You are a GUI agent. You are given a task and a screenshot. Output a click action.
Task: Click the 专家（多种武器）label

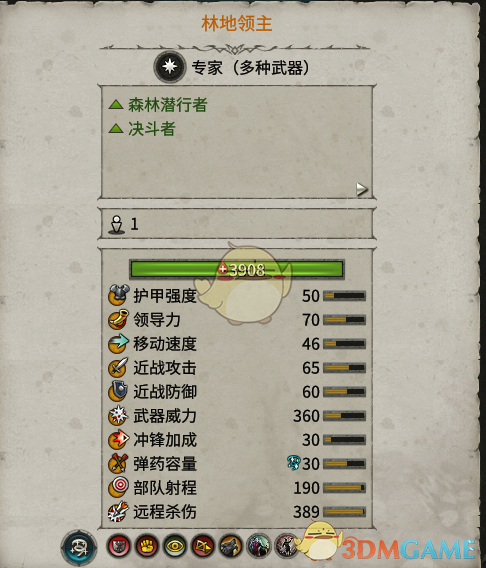(250, 68)
